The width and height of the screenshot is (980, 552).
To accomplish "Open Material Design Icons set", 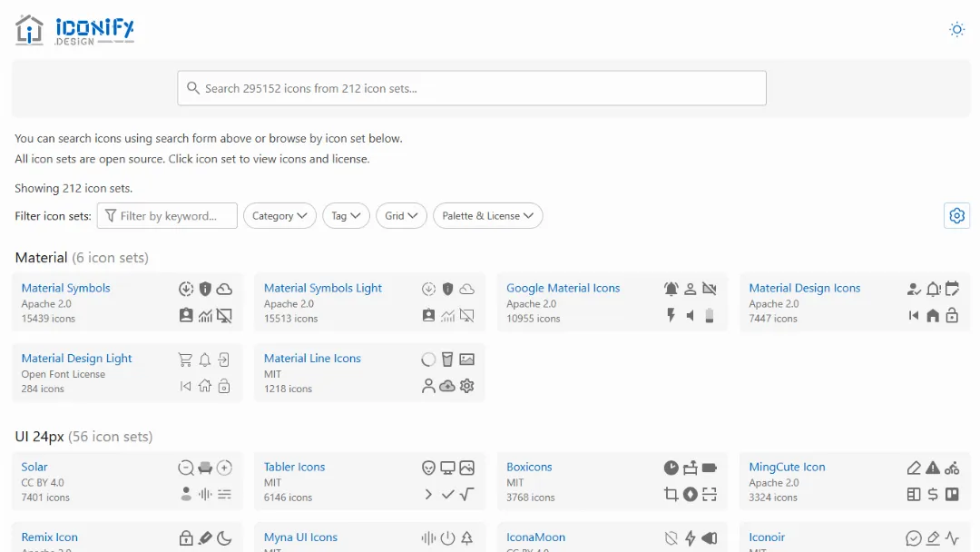I will click(804, 288).
